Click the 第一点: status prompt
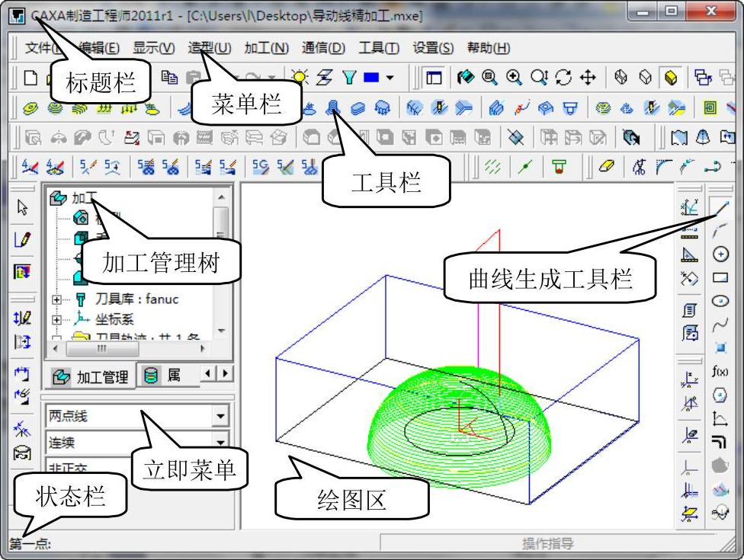Viewport: 744px width, 560px height. pyautogui.click(x=30, y=543)
